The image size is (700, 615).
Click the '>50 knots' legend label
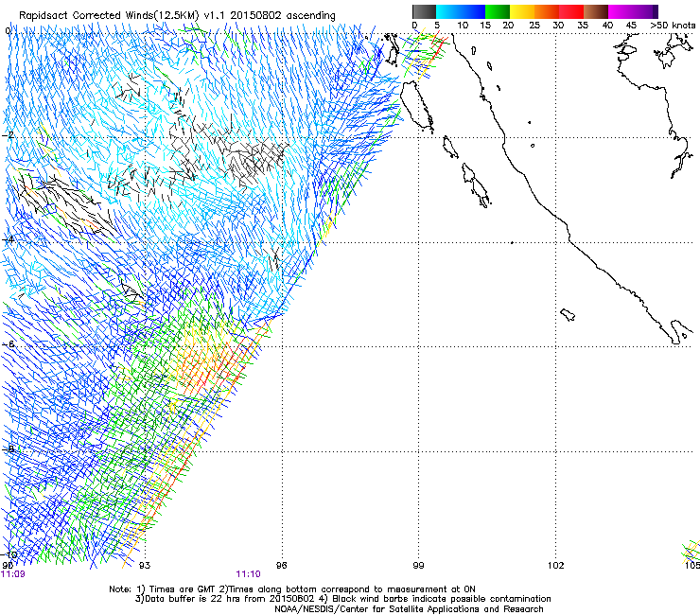(x=673, y=26)
